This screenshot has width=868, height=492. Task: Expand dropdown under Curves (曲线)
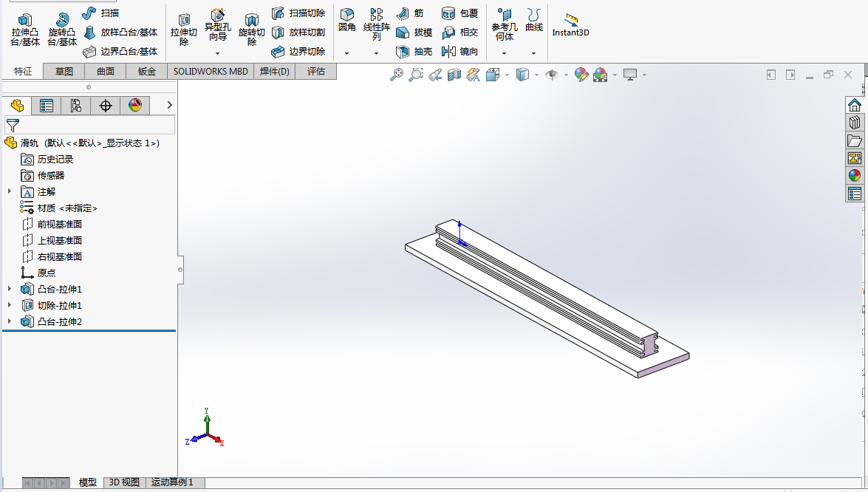pyautogui.click(x=533, y=54)
